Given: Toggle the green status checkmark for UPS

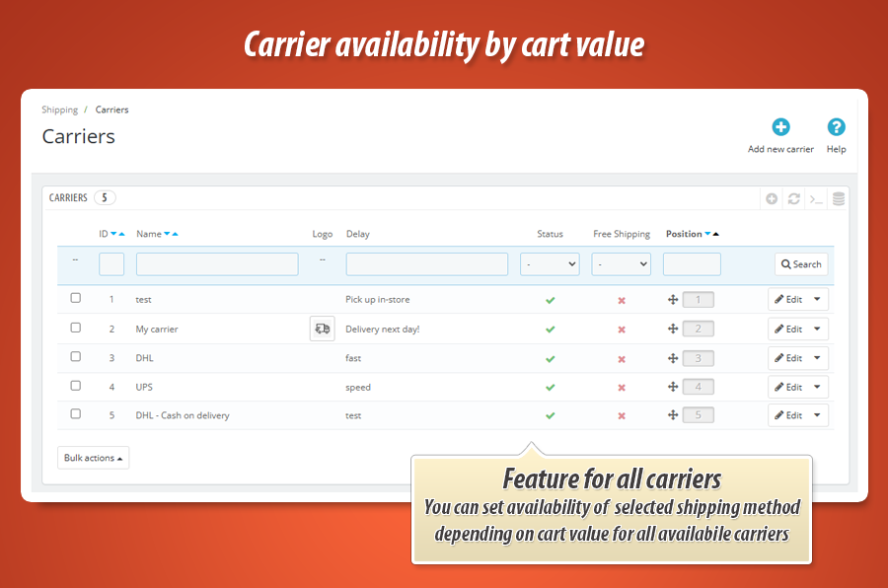Looking at the screenshot, I should (551, 388).
